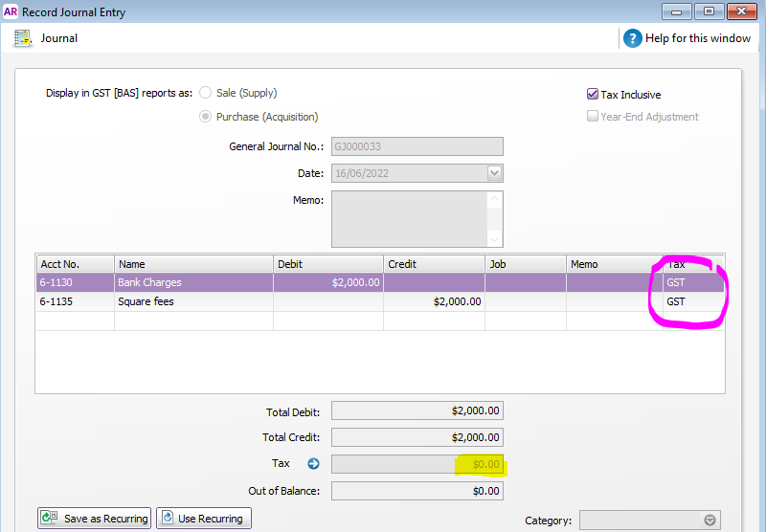
Task: Select the Sale (Supply) radio button
Action: coord(205,93)
